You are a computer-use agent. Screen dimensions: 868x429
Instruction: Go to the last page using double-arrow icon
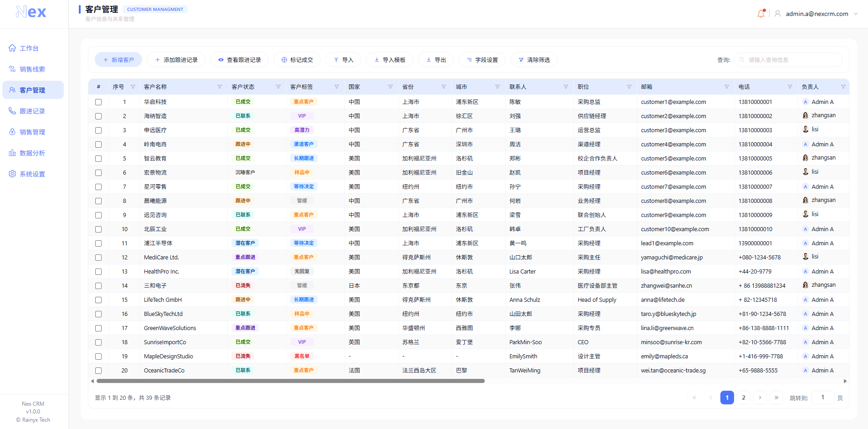776,398
